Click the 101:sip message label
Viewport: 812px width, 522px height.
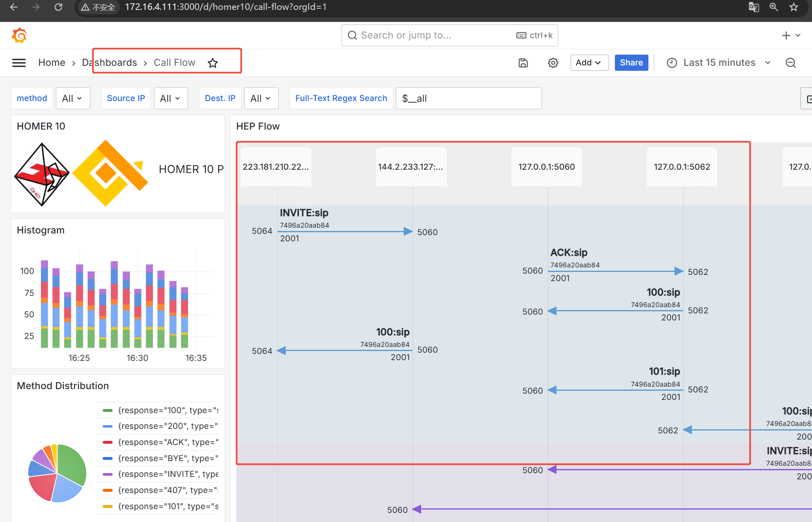pos(664,371)
